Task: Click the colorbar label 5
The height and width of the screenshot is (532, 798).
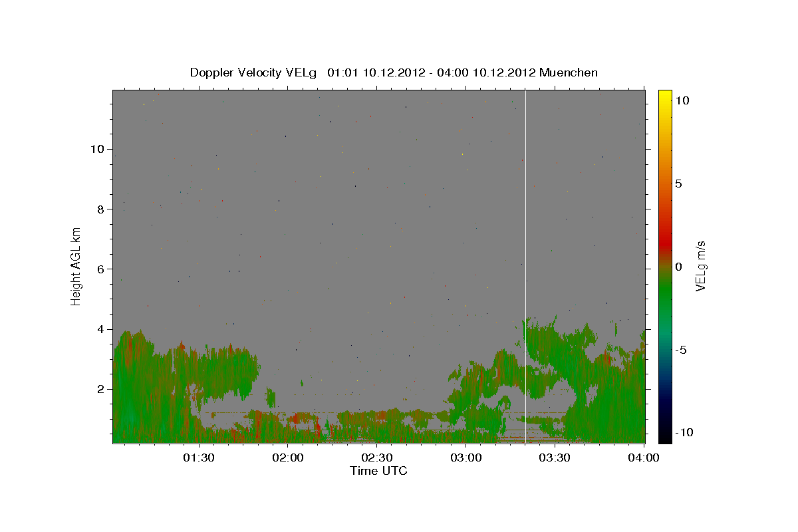Action: [678, 184]
